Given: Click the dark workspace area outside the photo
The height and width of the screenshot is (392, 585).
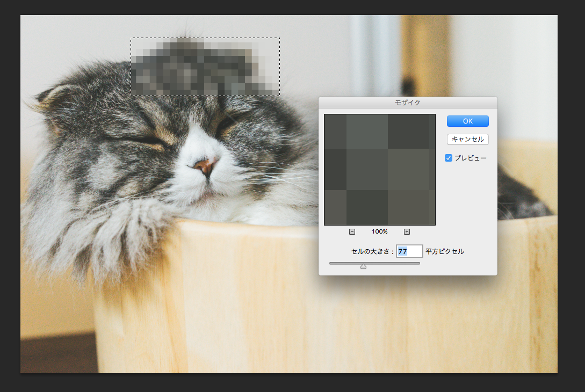Looking at the screenshot, I should click(571, 215).
